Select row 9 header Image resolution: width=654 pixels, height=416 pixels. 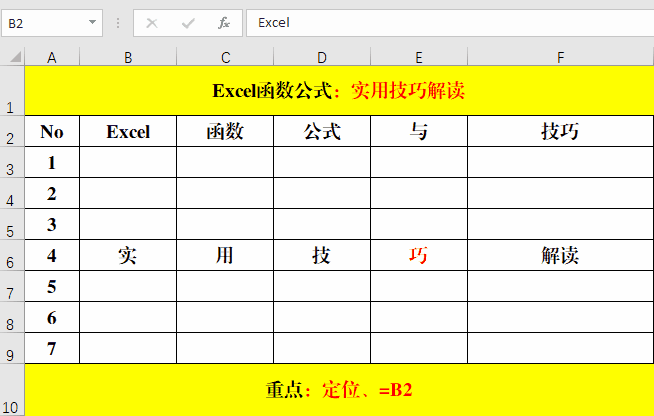pos(12,348)
